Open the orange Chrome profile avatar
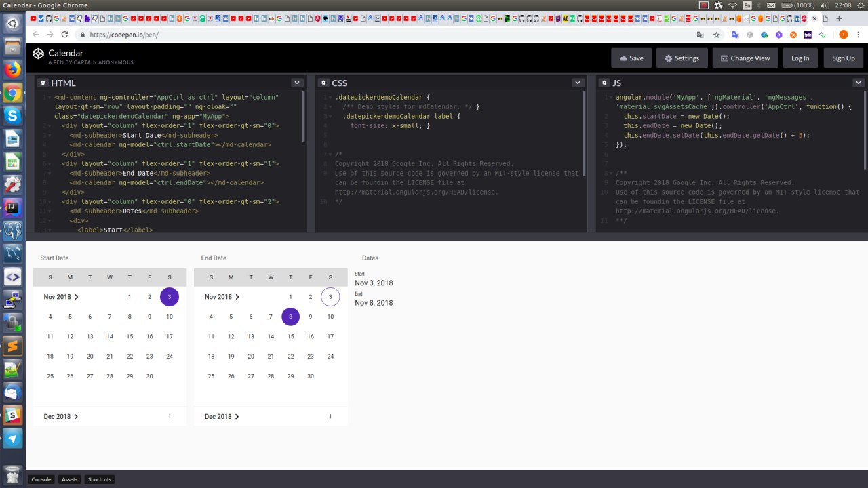Image resolution: width=868 pixels, height=488 pixels. point(844,35)
